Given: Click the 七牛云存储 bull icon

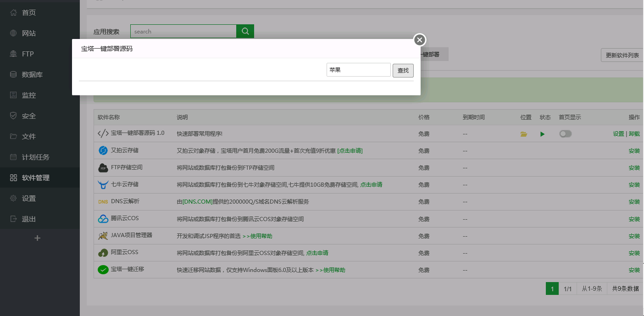Looking at the screenshot, I should [103, 185].
